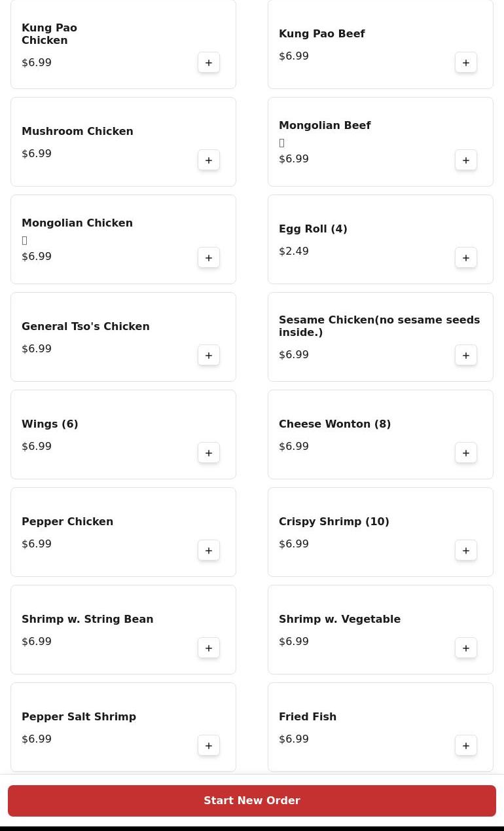Add Mongolian Chicken using plus icon
This screenshot has width=504, height=831.
tap(209, 258)
